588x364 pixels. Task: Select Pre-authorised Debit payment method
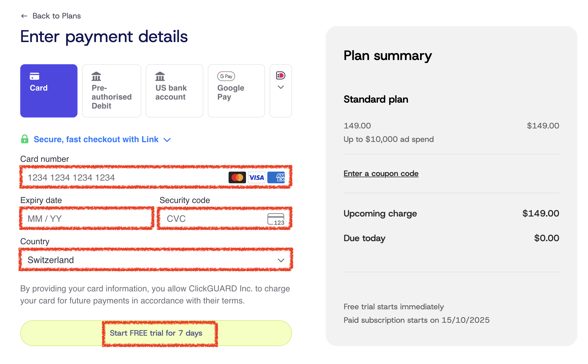111,91
